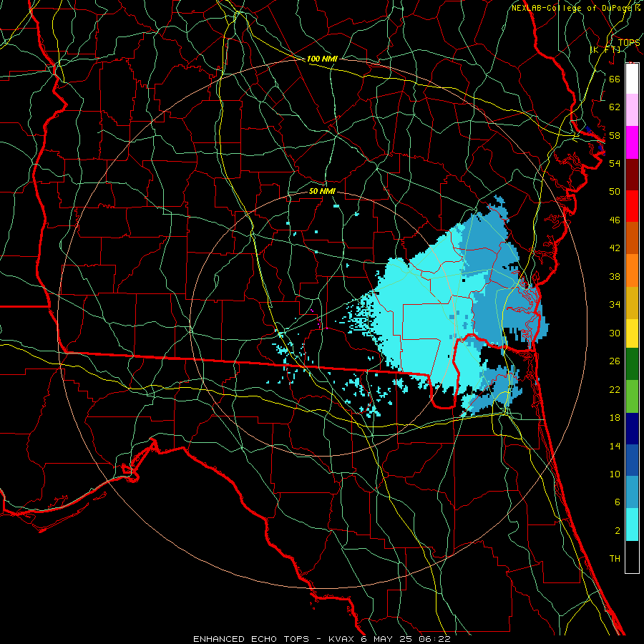The image size is (644, 644).
Task: Select the bright red legend color band
Action: (x=632, y=206)
